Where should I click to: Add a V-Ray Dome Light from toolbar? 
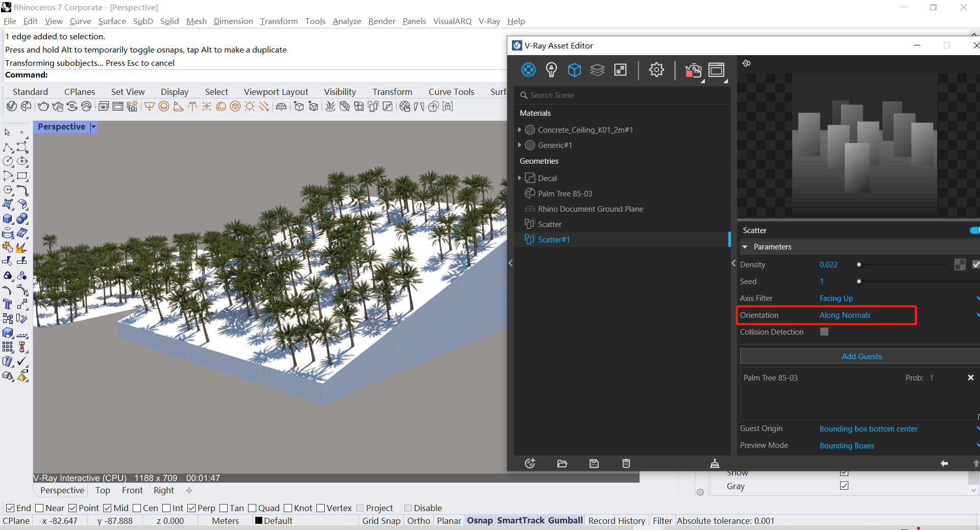tap(221, 106)
